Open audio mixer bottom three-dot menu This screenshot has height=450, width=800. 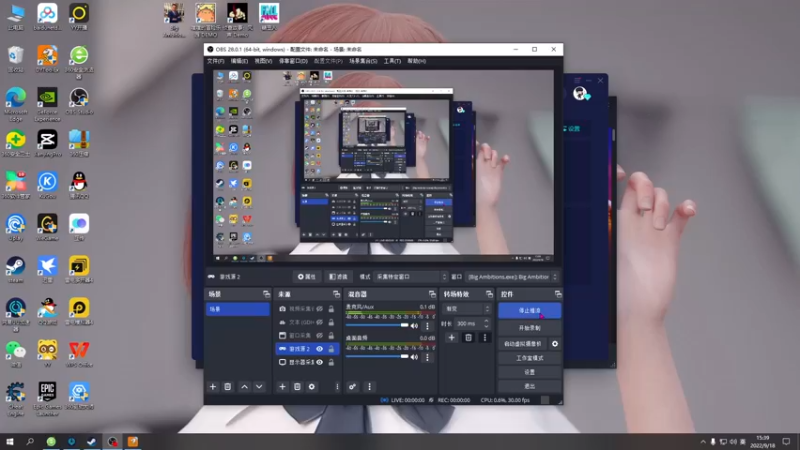point(369,387)
